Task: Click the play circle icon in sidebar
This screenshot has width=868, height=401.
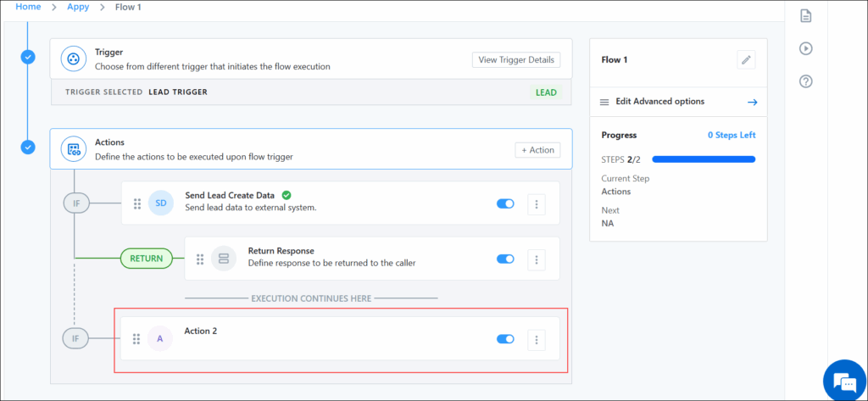Action: 806,48
